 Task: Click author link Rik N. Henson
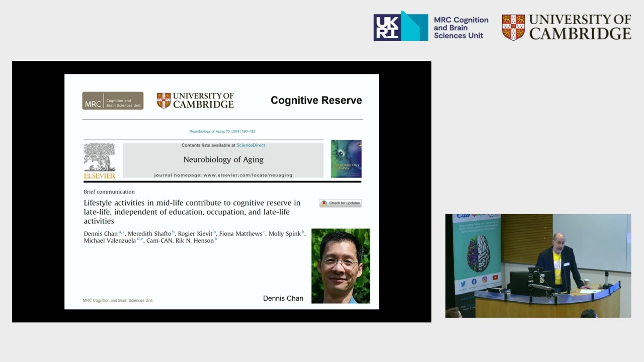click(x=194, y=241)
